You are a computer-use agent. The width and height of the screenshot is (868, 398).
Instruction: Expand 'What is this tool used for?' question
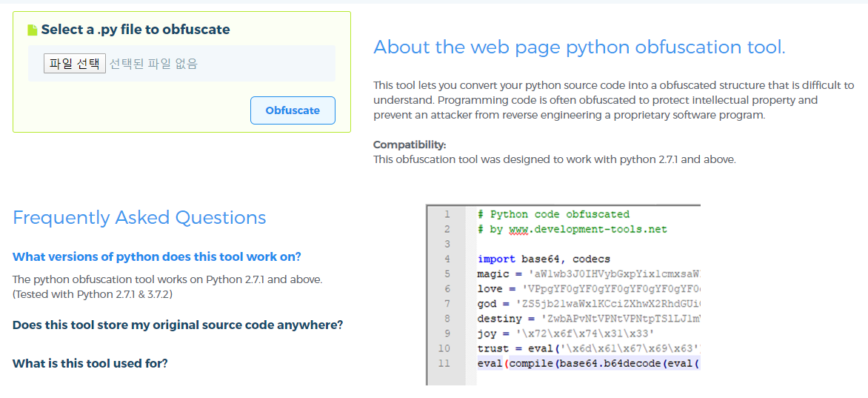click(90, 364)
